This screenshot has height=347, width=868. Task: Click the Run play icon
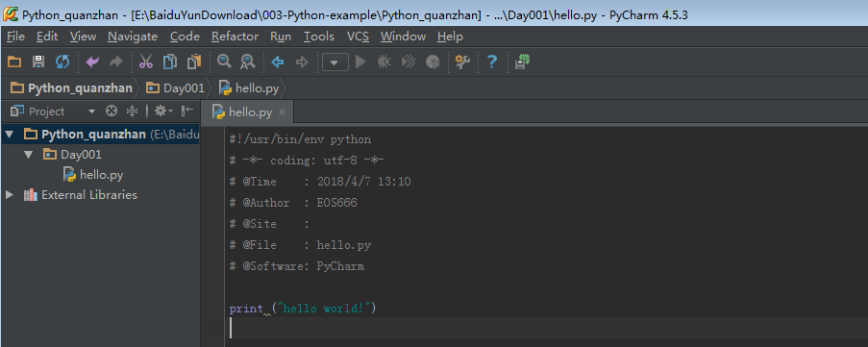tap(360, 62)
